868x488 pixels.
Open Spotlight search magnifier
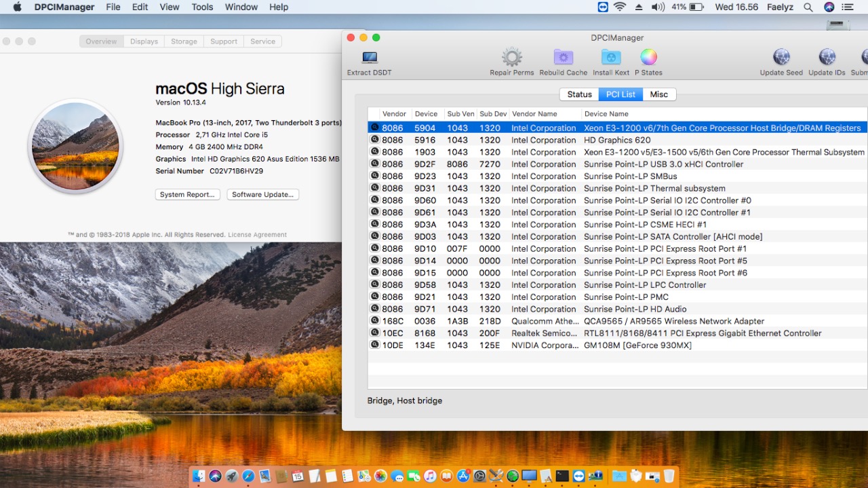pos(808,7)
